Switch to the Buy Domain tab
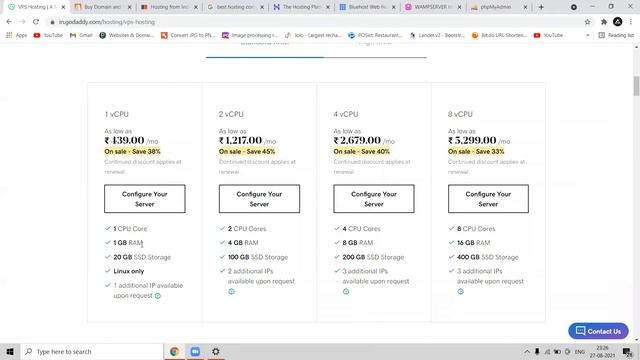Image resolution: width=640 pixels, height=360 pixels. click(x=98, y=7)
